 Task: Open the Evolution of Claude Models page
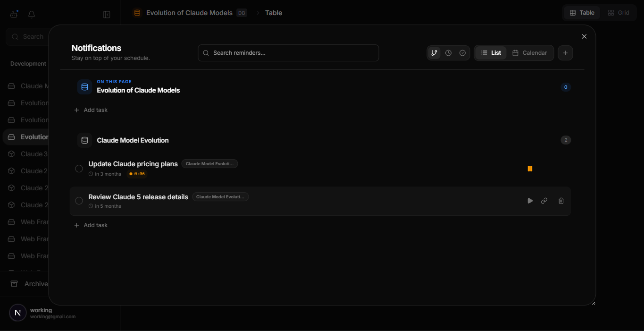[138, 90]
